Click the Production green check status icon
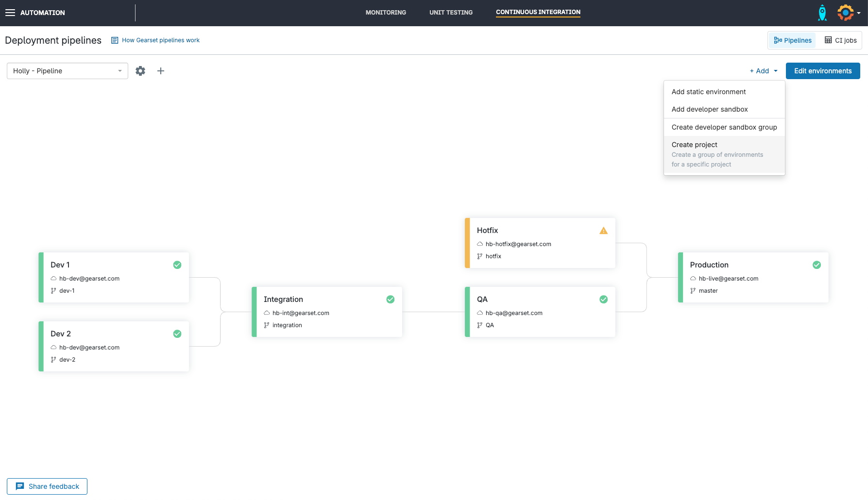Viewport: 868px width, 500px height. [817, 265]
